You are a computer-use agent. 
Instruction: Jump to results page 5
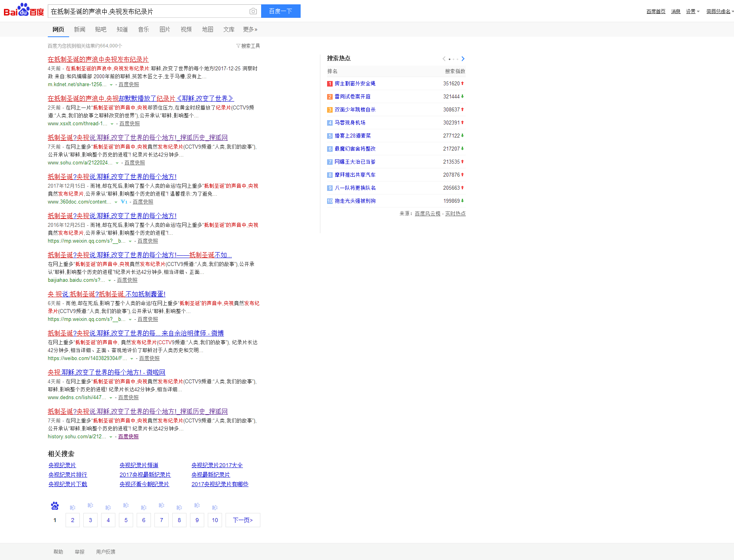[126, 520]
